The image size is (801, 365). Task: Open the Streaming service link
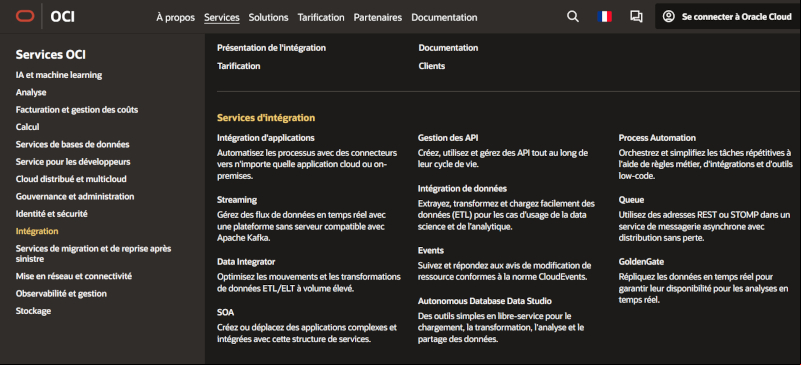237,200
